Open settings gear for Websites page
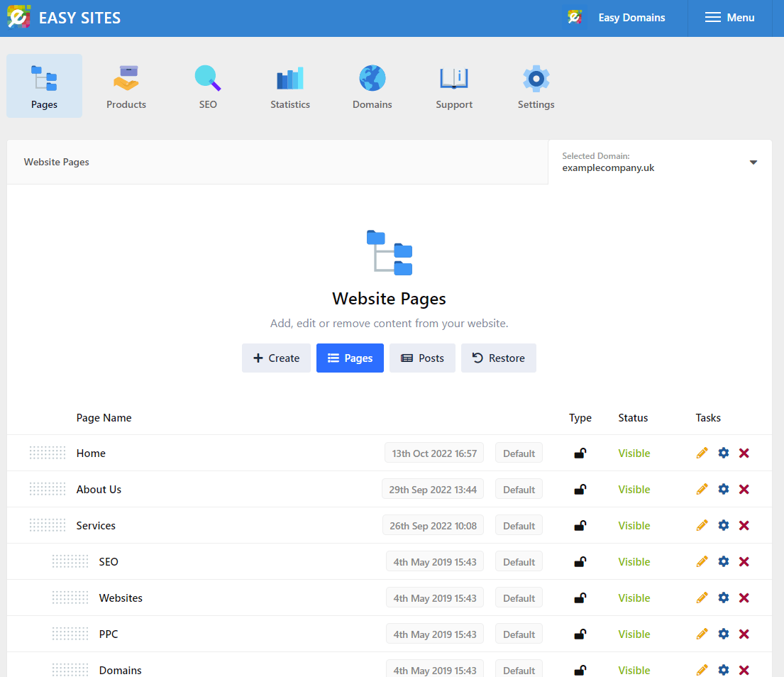 (x=724, y=598)
